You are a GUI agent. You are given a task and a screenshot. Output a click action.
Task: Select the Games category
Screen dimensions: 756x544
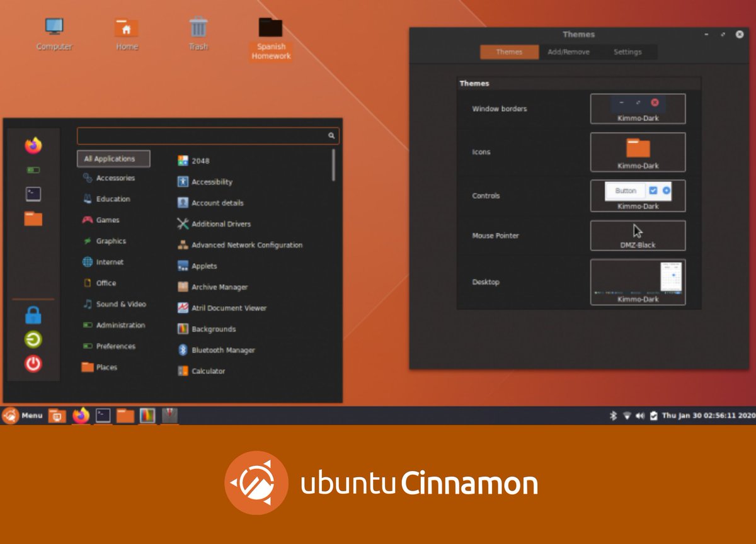click(101, 220)
